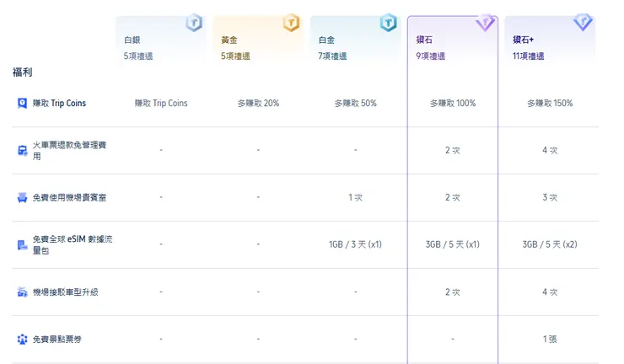Click the Trip Coins benefit icon
624x364 pixels.
[23, 104]
